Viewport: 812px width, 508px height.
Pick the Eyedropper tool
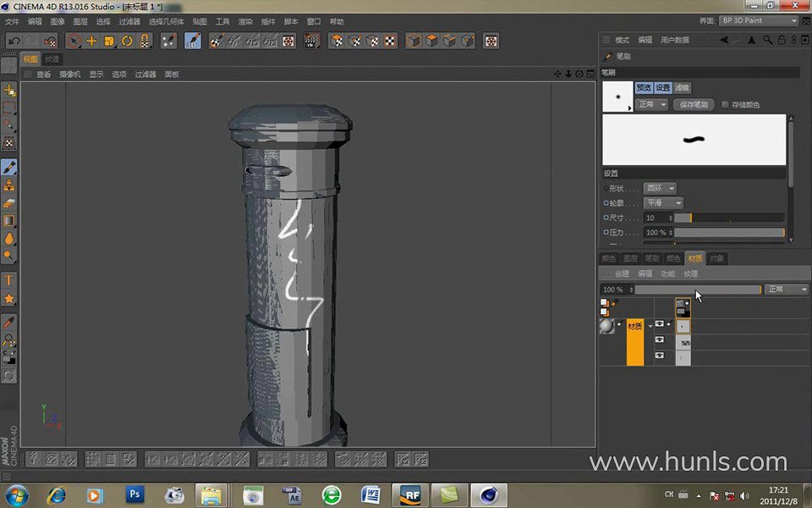tap(10, 323)
